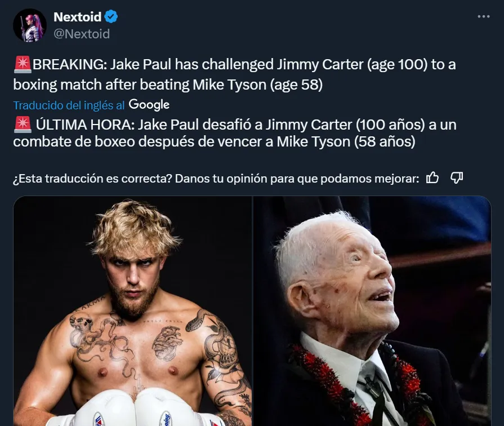This screenshot has width=504, height=426.
Task: Click the siren emoji before ÚLTIMA HORA
Action: (23, 125)
